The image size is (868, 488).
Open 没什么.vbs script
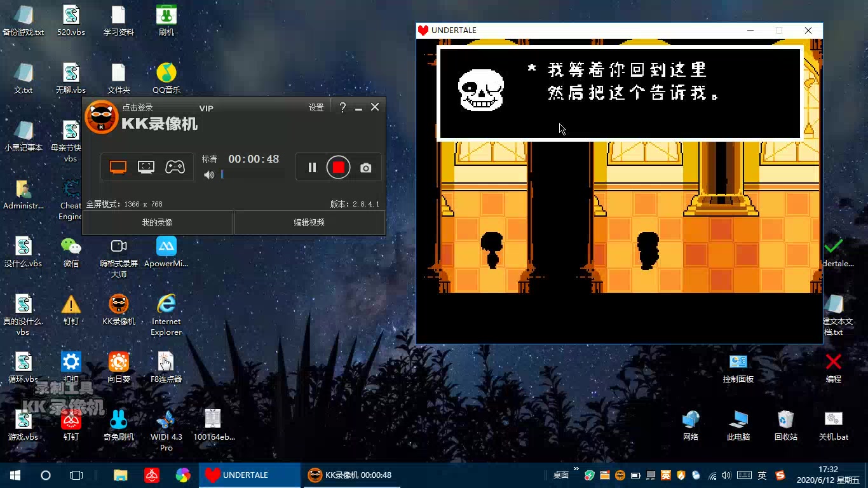click(24, 252)
